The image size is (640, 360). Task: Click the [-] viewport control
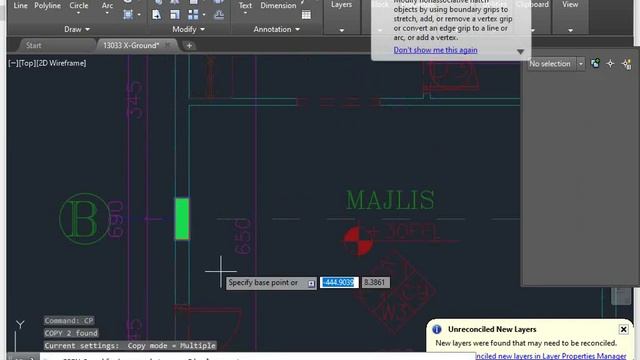[x=13, y=63]
